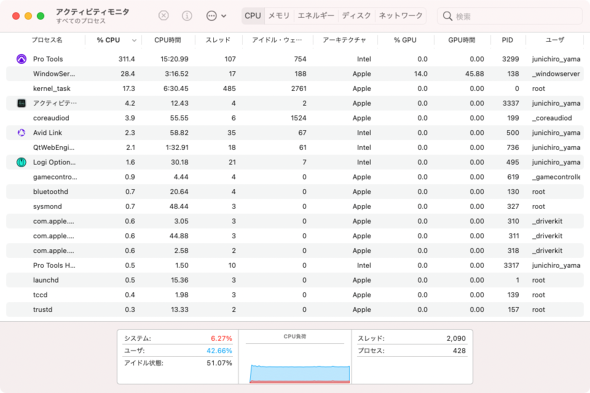
Task: Select the kernel_task process row
Action: pyautogui.click(x=295, y=88)
